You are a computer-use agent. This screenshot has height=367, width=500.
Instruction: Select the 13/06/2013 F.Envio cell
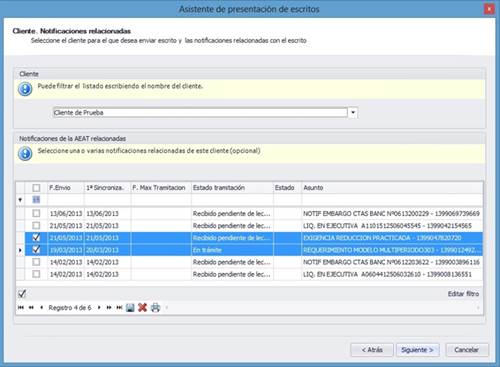click(66, 213)
